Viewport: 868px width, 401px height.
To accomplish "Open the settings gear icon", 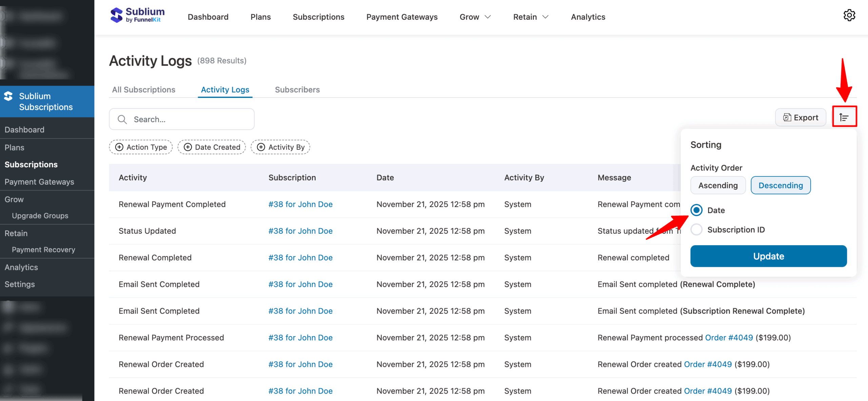I will click(x=849, y=15).
